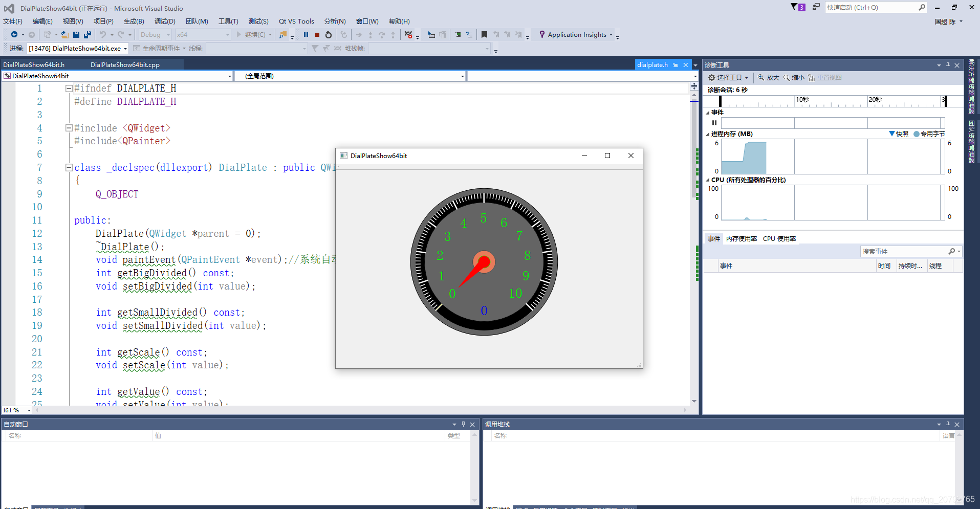Click the zoom in magnifier in diagnostic tools

[x=761, y=78]
